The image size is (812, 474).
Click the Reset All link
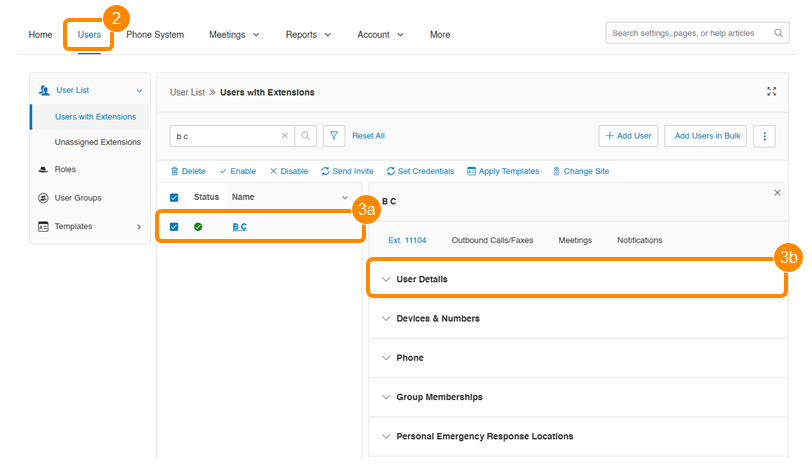tap(368, 136)
